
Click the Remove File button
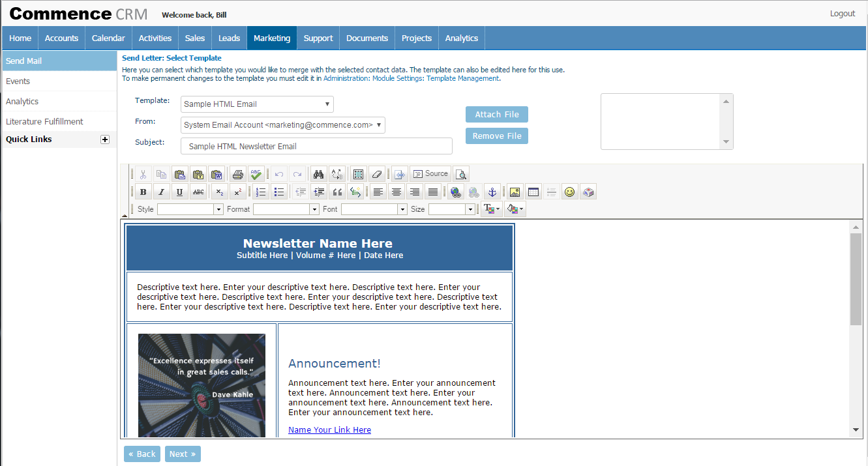(497, 136)
